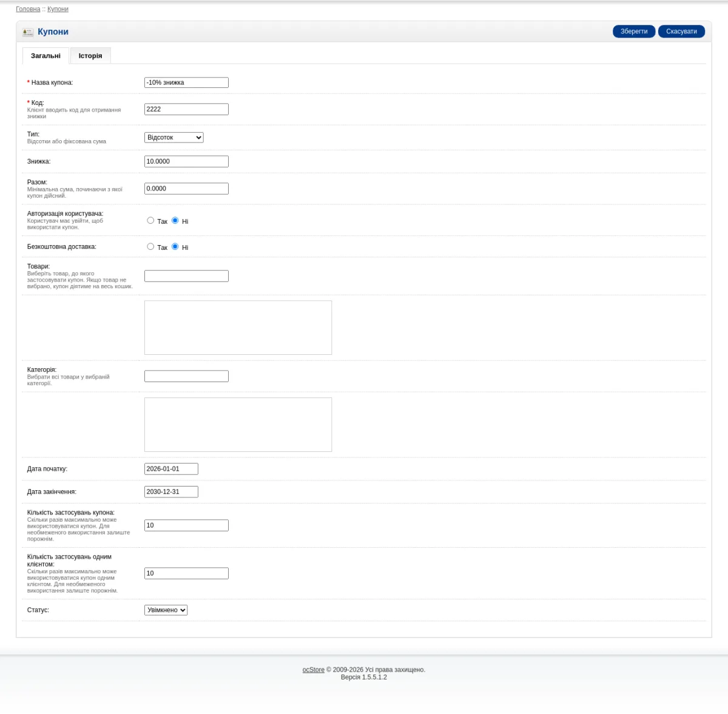This screenshot has height=714, width=728.
Task: Click the Статус label
Action: 38,610
